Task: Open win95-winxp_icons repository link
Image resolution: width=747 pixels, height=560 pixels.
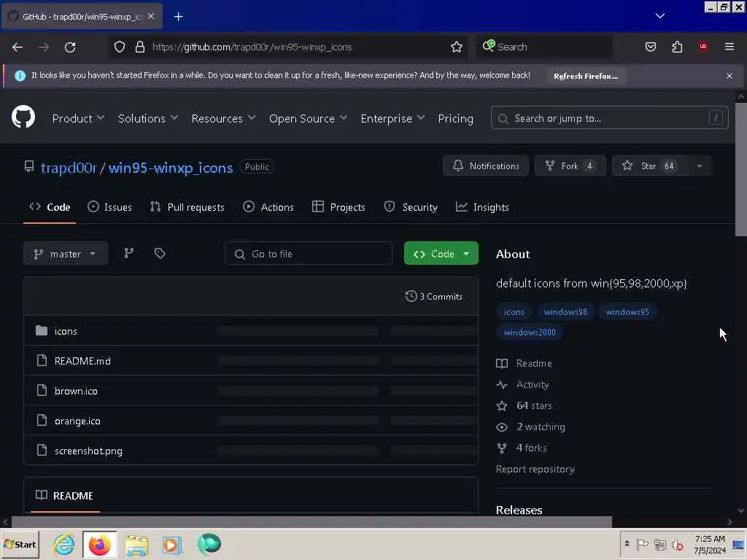Action: [171, 168]
